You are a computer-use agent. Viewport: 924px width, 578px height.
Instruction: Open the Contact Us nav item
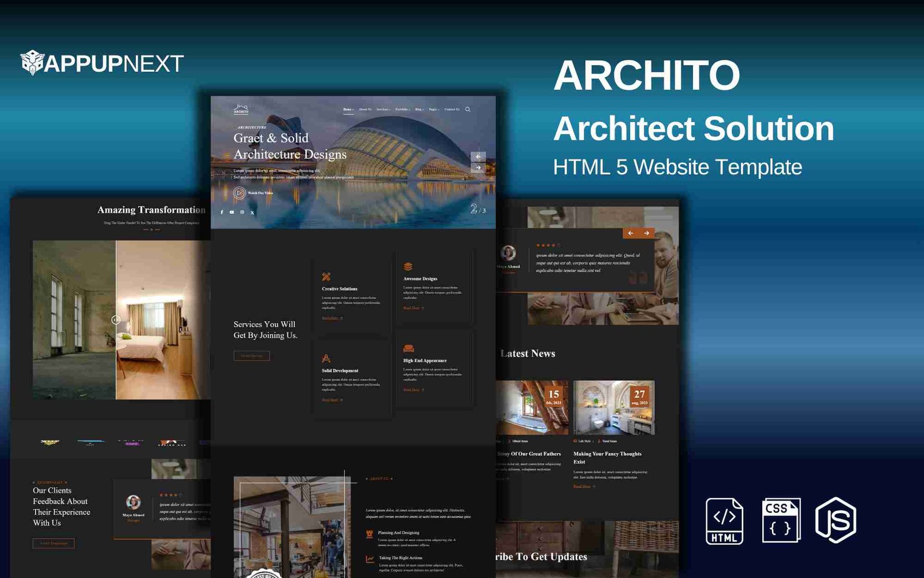coord(452,109)
